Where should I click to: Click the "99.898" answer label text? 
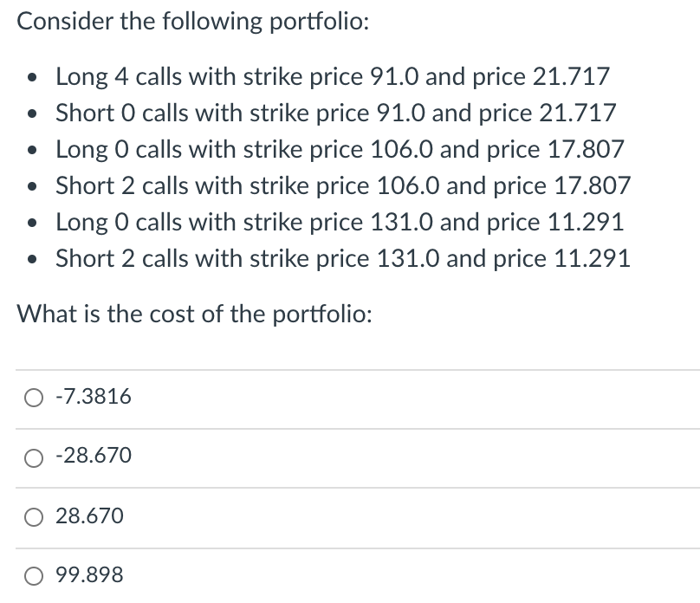pos(89,574)
